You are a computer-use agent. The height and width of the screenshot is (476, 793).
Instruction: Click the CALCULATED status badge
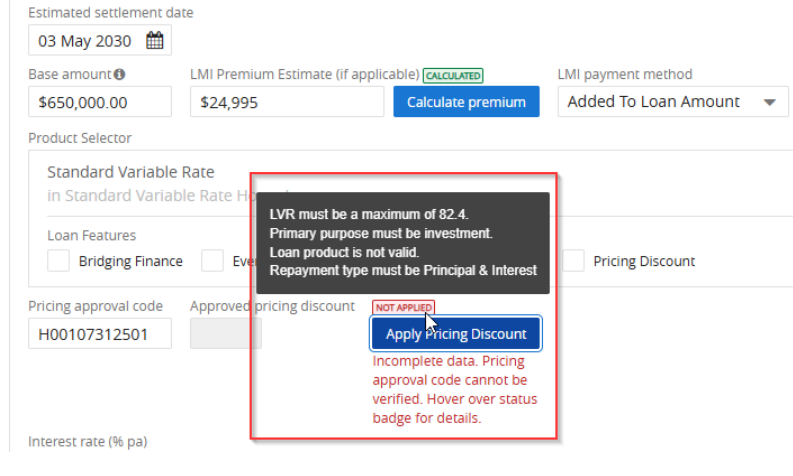pyautogui.click(x=453, y=75)
